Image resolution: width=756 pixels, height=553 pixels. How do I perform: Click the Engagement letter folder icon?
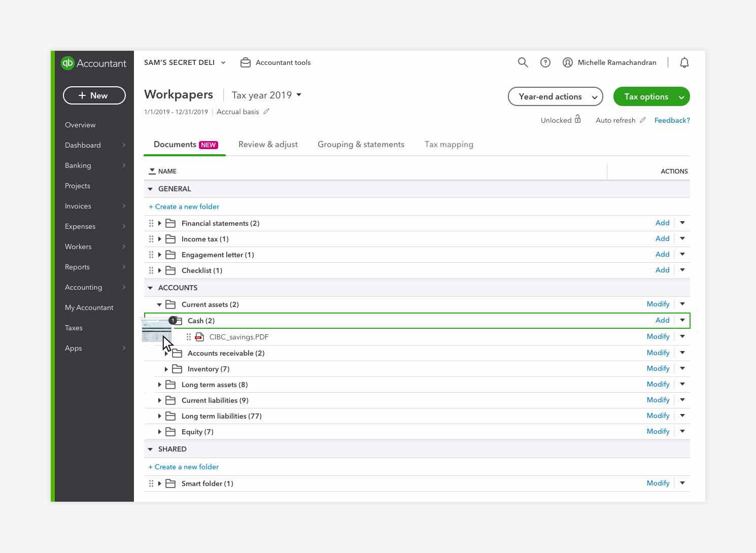(x=170, y=255)
